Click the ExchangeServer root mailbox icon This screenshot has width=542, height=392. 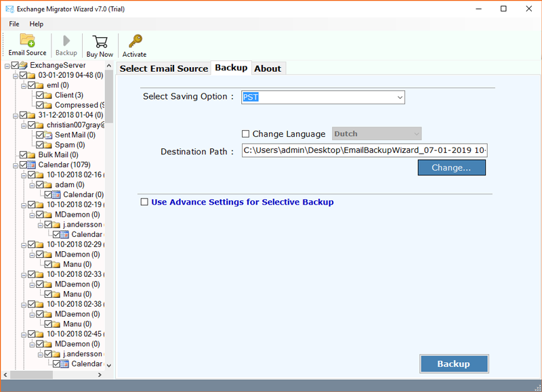click(x=24, y=65)
